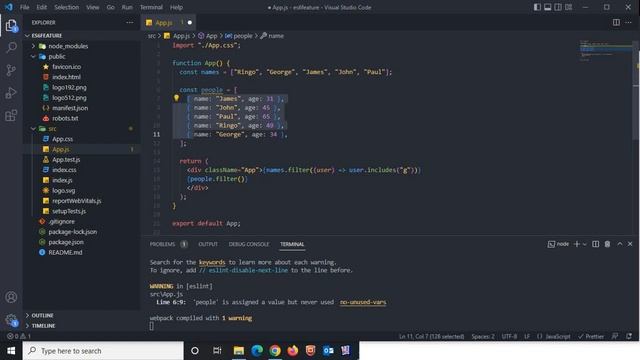The image size is (640, 360).
Task: Open the Run and Debug view
Action: tap(11, 93)
